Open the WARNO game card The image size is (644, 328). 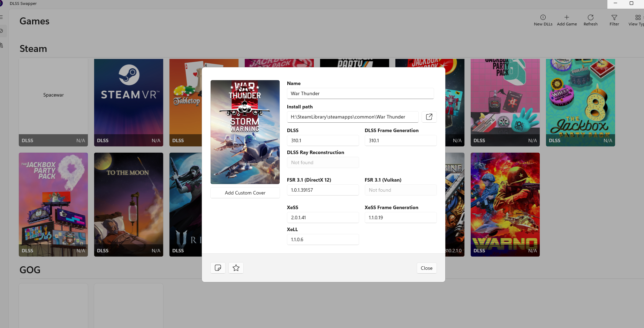pyautogui.click(x=505, y=205)
